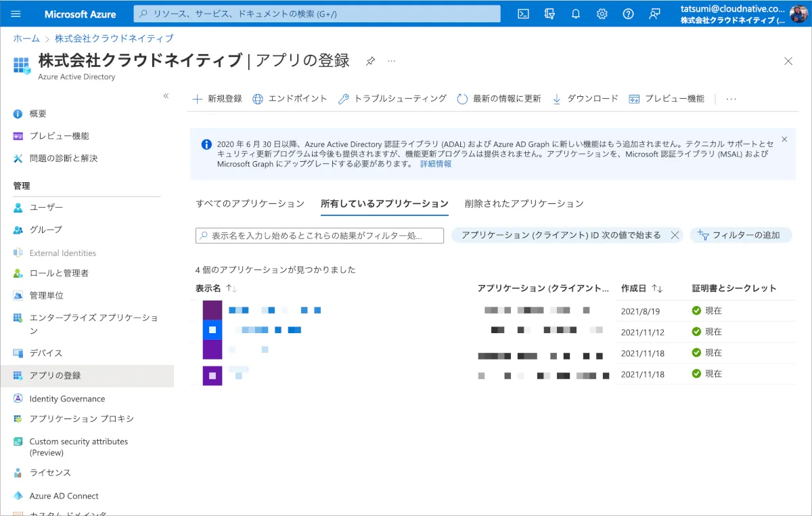Dismiss the ADAL information banner
The width and height of the screenshot is (812, 516).
(x=784, y=139)
